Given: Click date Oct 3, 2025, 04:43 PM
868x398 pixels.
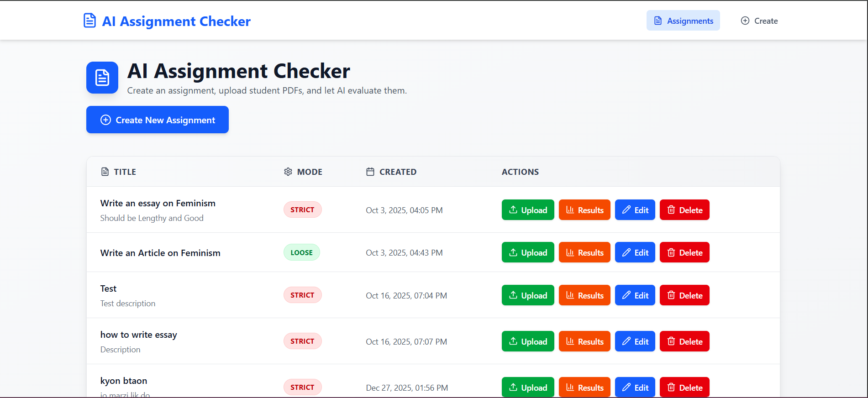Looking at the screenshot, I should tap(404, 253).
